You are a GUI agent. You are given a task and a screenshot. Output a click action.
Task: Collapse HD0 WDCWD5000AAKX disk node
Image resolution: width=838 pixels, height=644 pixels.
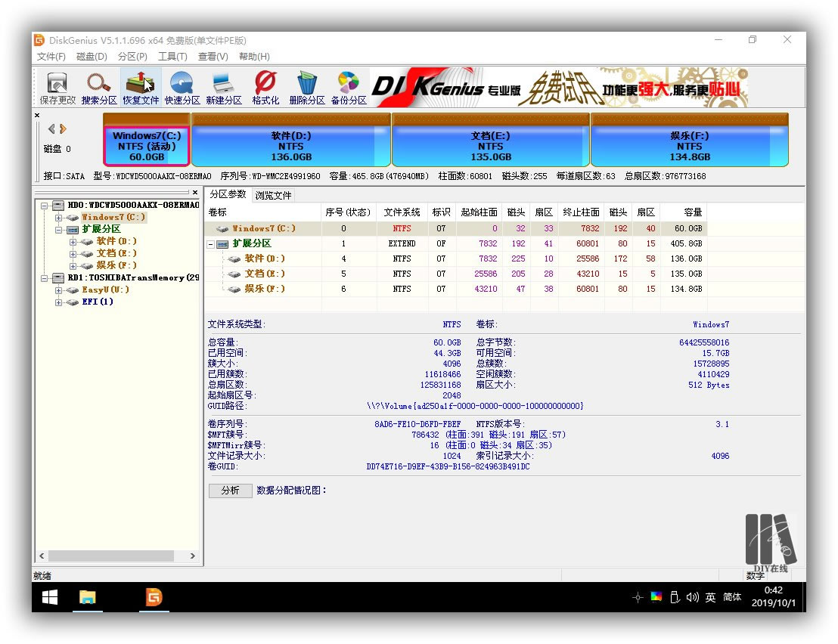click(45, 206)
